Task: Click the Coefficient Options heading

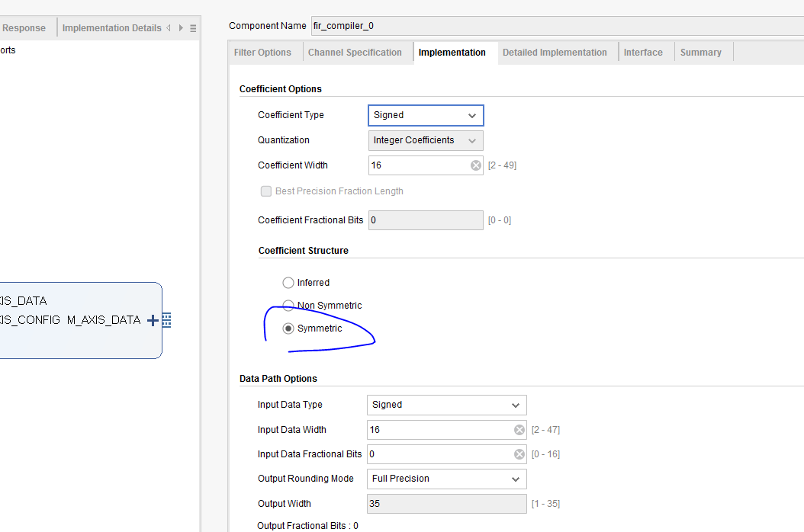Action: 281,89
